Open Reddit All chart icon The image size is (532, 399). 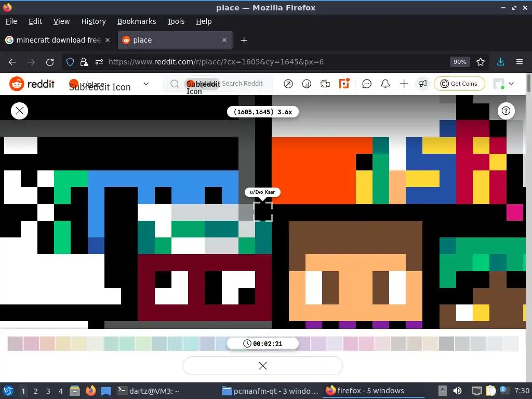pos(307,84)
